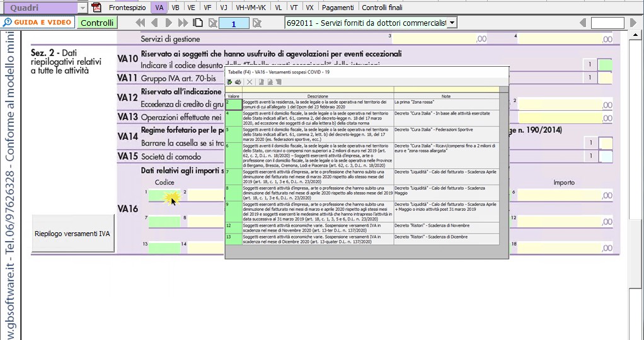Click the X delete icon in Tabelle toolbar

coord(250,82)
